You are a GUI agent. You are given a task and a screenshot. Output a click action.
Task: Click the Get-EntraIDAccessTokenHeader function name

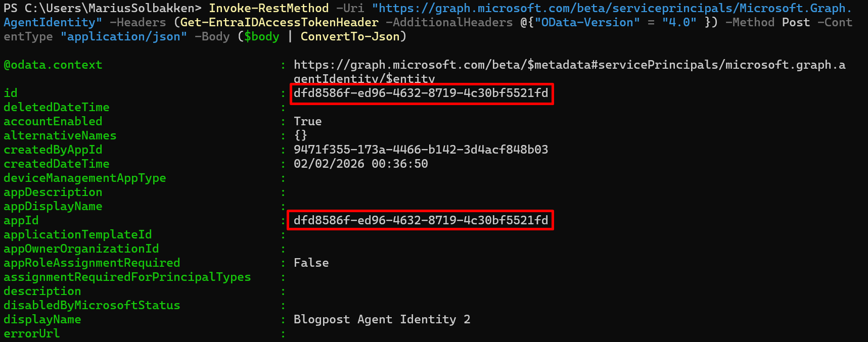pyautogui.click(x=279, y=23)
